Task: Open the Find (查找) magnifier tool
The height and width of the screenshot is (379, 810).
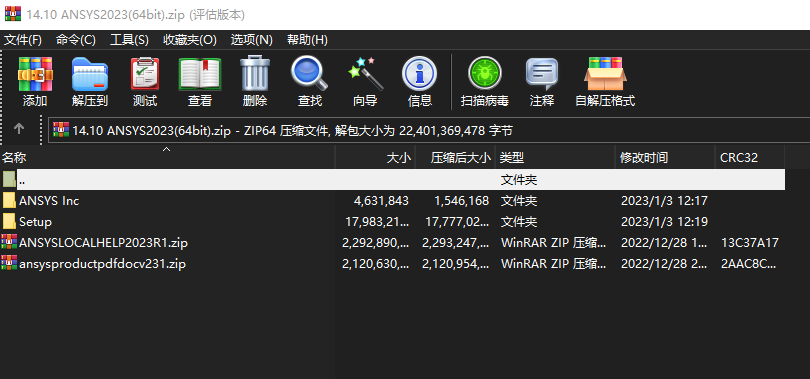Action: pyautogui.click(x=310, y=74)
